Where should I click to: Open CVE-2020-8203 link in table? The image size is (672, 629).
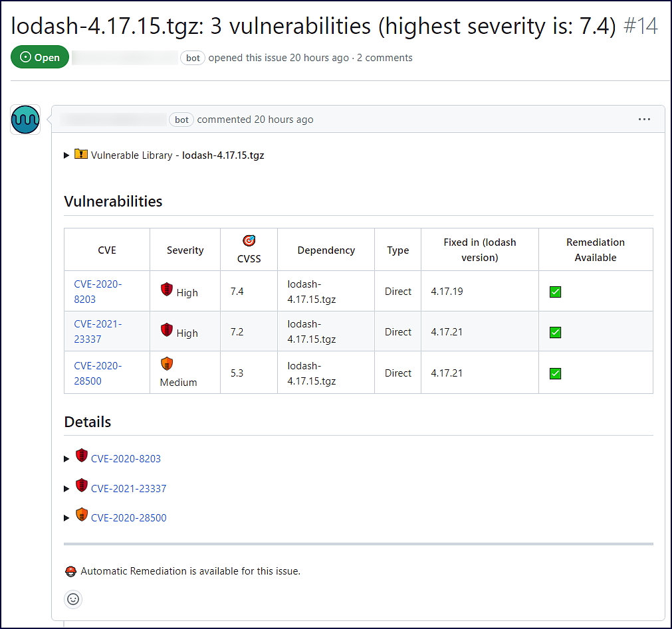[98, 292]
